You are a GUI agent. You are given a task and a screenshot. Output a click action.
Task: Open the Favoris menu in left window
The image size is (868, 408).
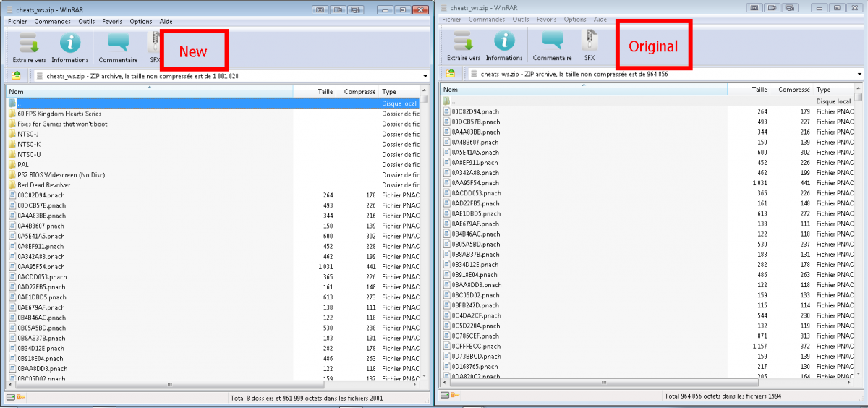pos(112,22)
